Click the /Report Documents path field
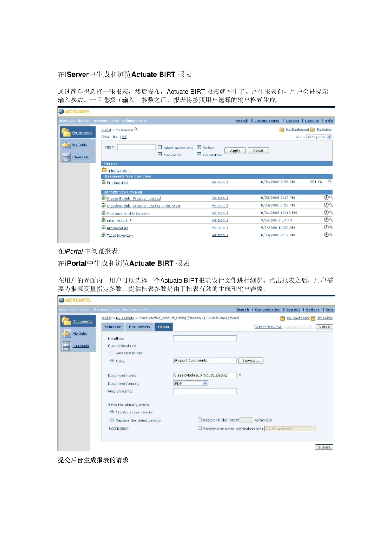The height and width of the screenshot is (555, 392). pyautogui.click(x=205, y=361)
